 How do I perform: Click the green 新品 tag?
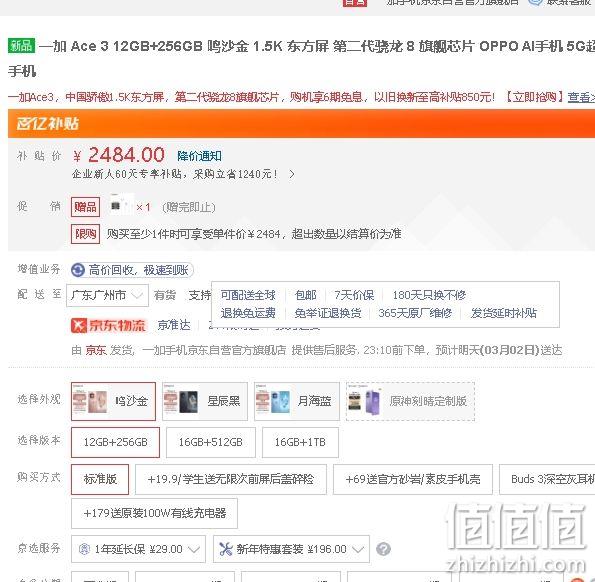(21, 46)
